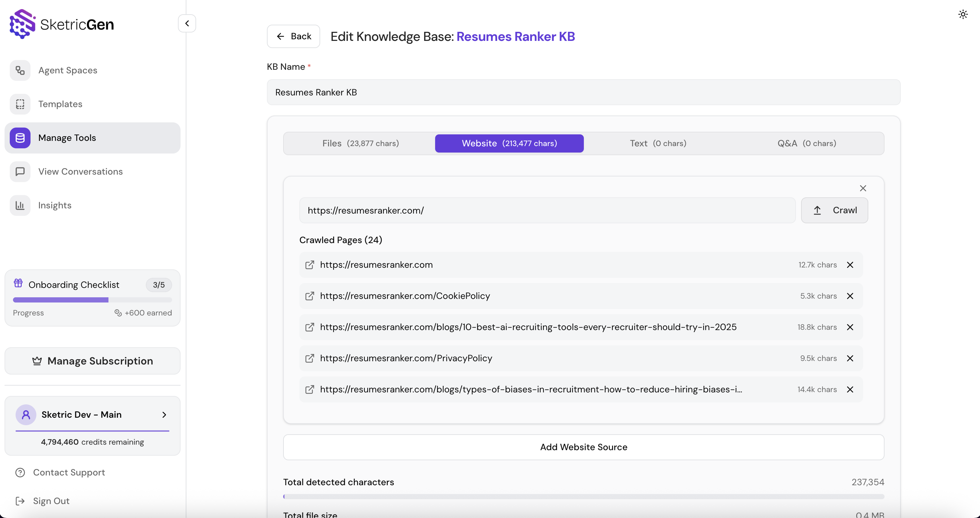Open the Onboarding Checklist panel
The height and width of the screenshot is (518, 980).
tap(74, 285)
